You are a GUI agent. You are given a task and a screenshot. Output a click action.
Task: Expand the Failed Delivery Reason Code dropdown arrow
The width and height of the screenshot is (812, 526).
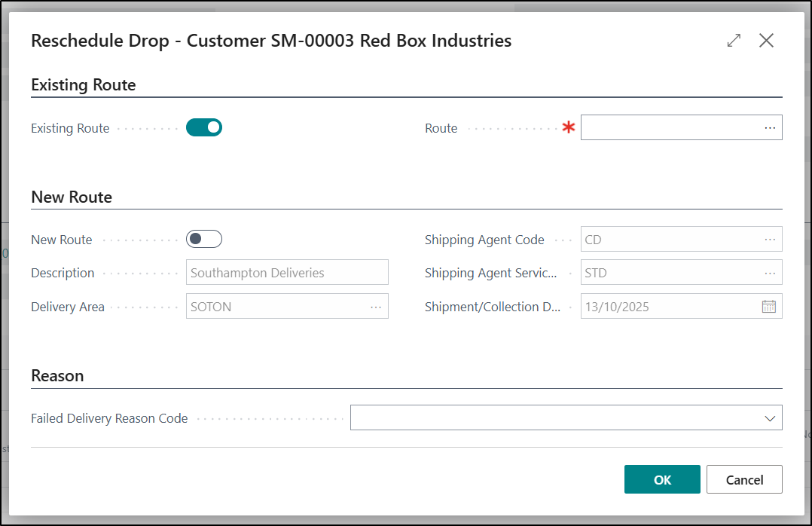pyautogui.click(x=769, y=418)
